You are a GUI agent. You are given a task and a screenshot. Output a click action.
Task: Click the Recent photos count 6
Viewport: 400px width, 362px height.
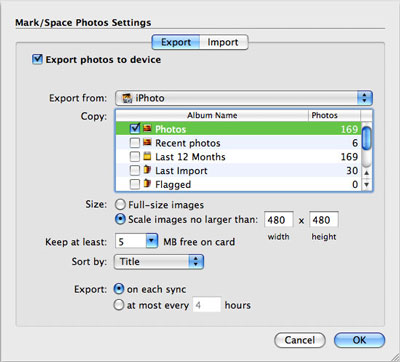click(355, 143)
